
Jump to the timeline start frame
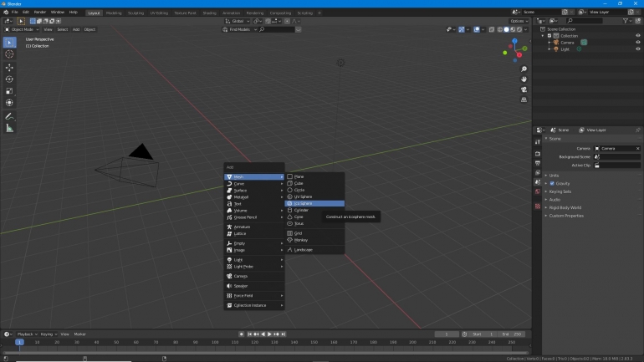tap(249, 334)
